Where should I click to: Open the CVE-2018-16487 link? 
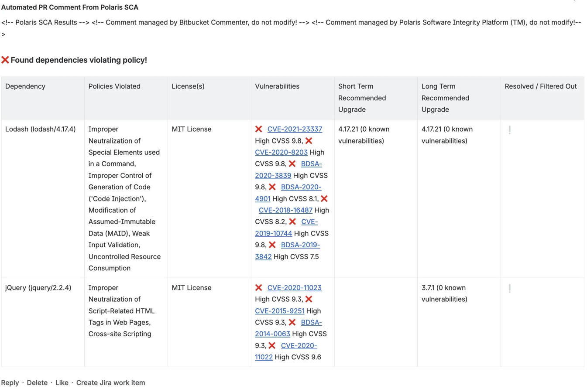[285, 210]
